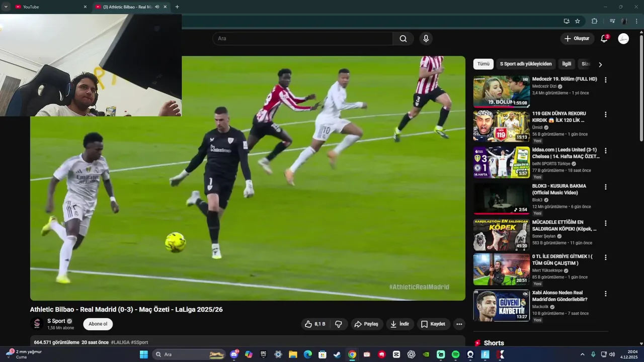Mute the Athletic Bilbao tab audio icon
644x362 pixels.
[x=157, y=7]
